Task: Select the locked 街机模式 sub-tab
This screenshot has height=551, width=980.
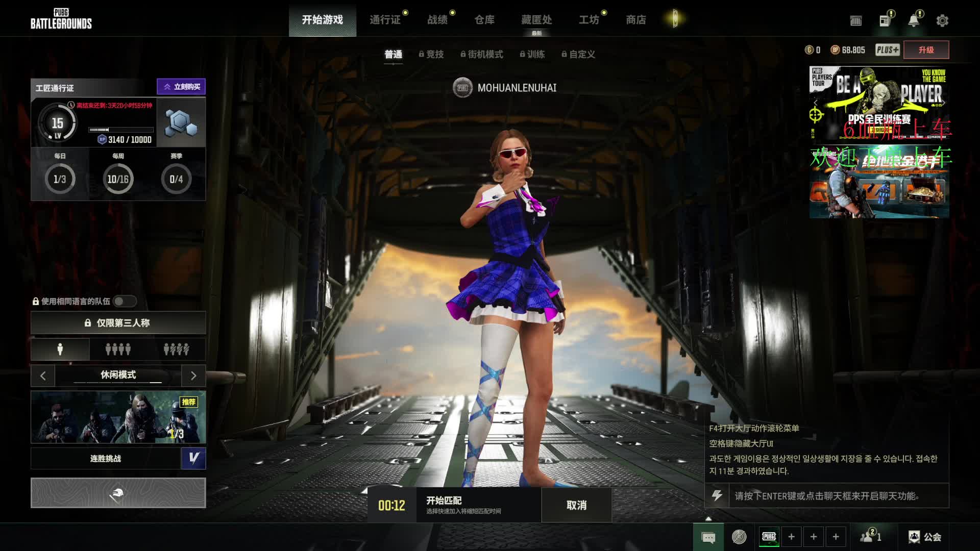Action: pyautogui.click(x=482, y=54)
